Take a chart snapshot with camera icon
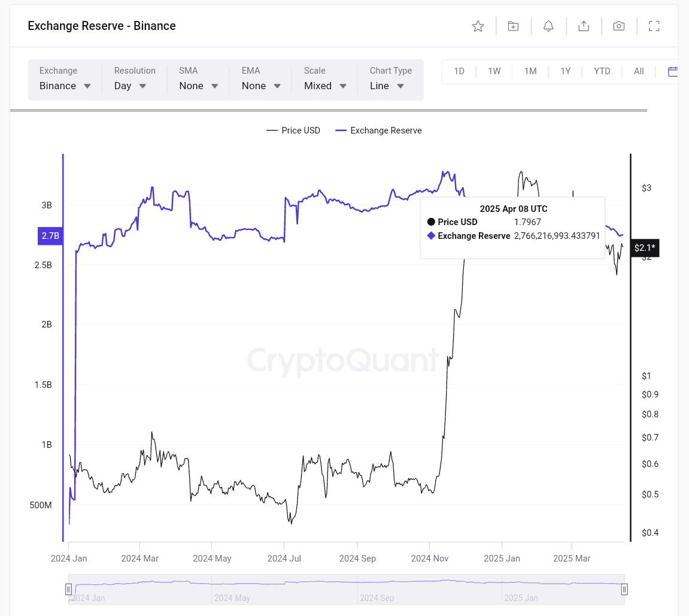 point(618,26)
